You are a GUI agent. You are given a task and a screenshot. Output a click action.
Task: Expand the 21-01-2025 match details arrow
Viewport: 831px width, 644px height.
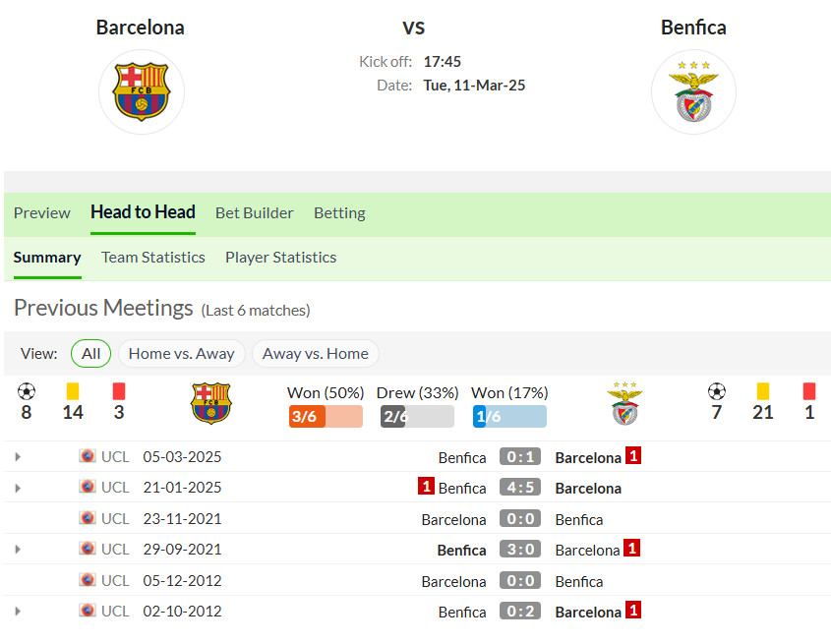pyautogui.click(x=18, y=488)
